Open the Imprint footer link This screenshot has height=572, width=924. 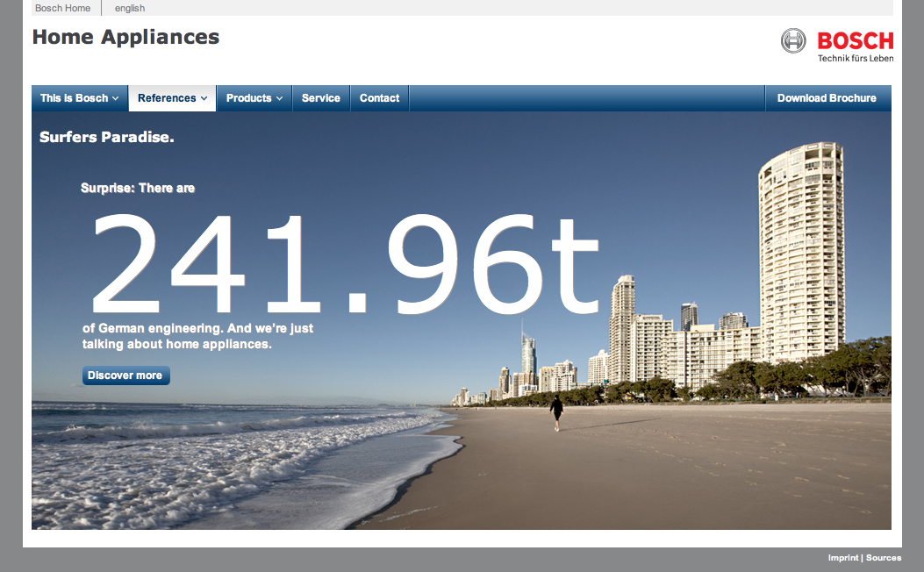843,558
